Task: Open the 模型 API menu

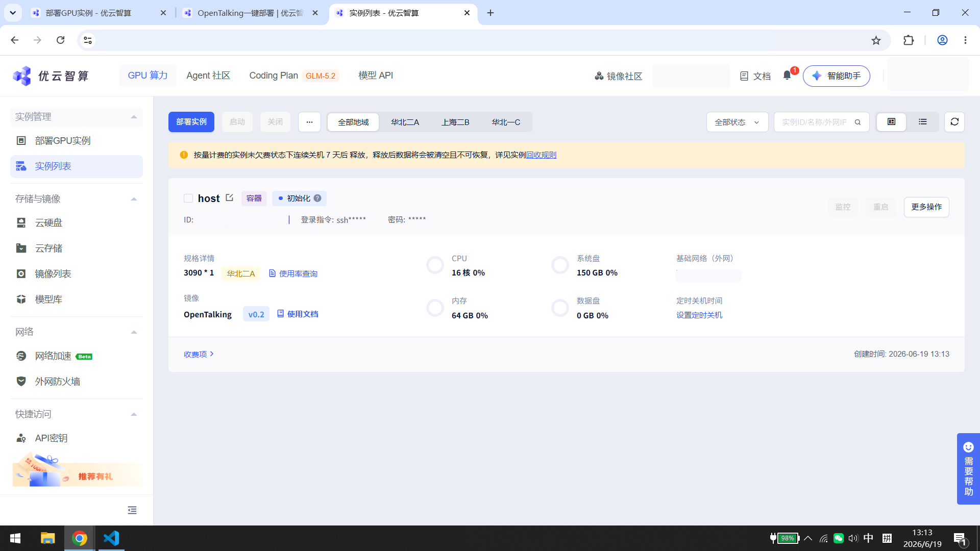Action: pyautogui.click(x=376, y=76)
